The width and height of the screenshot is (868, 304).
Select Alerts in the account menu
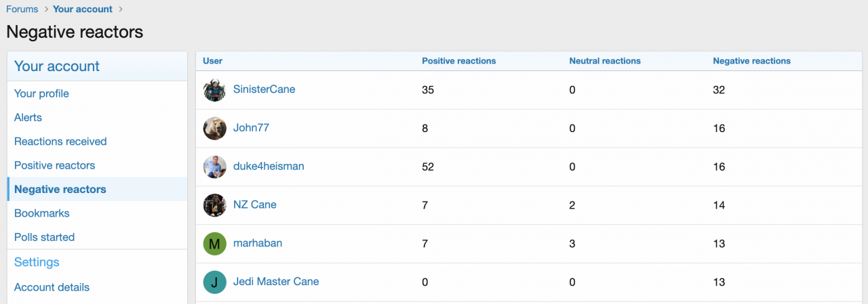(28, 118)
